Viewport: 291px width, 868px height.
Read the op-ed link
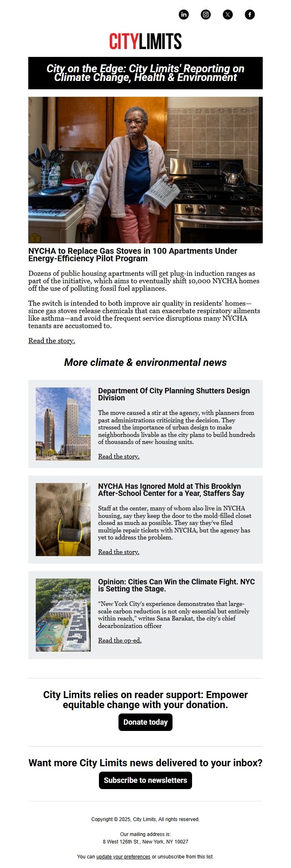pos(120,640)
